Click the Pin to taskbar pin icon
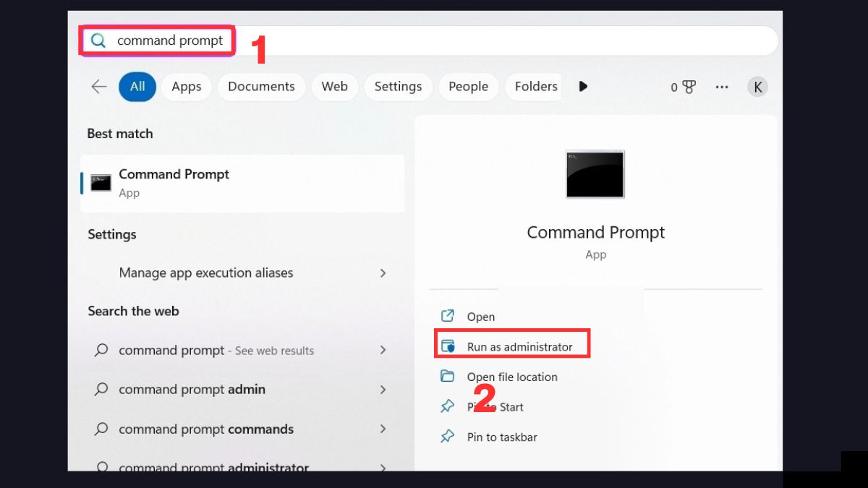The image size is (868, 488). (x=449, y=437)
